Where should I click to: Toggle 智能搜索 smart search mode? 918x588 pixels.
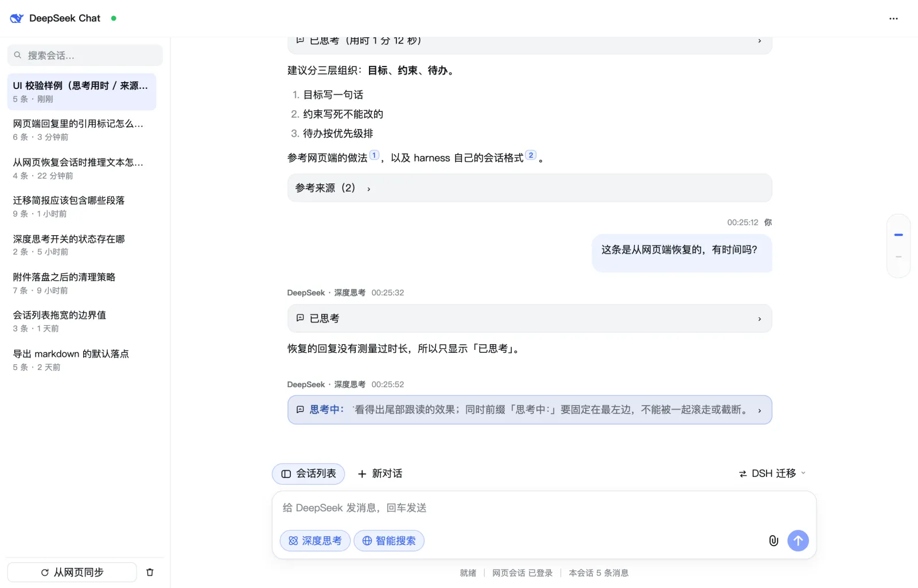[389, 540]
